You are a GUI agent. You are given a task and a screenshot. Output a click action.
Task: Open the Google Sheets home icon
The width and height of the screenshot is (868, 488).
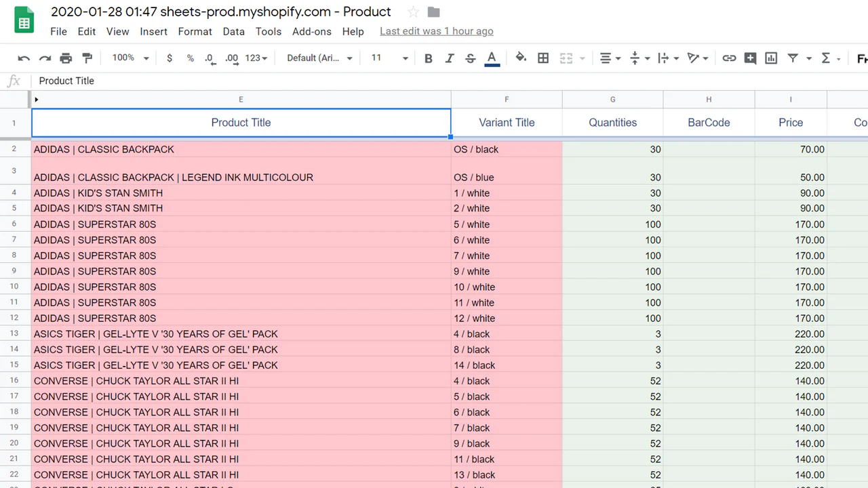tap(24, 20)
